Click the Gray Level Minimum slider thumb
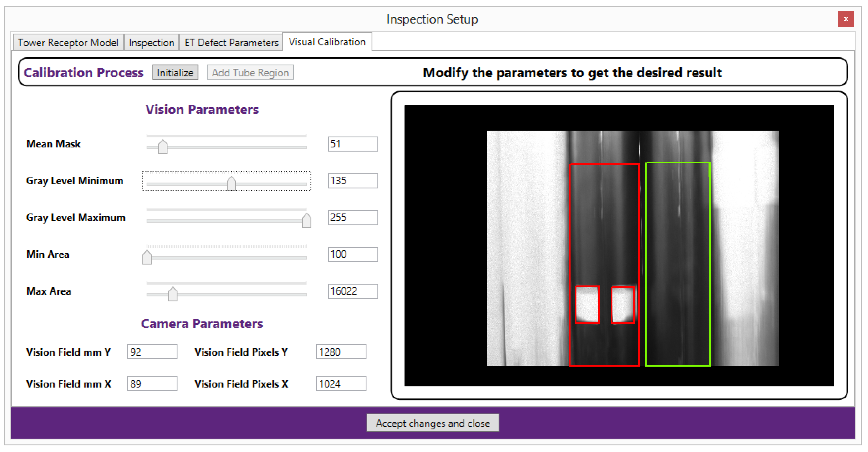 [x=231, y=184]
